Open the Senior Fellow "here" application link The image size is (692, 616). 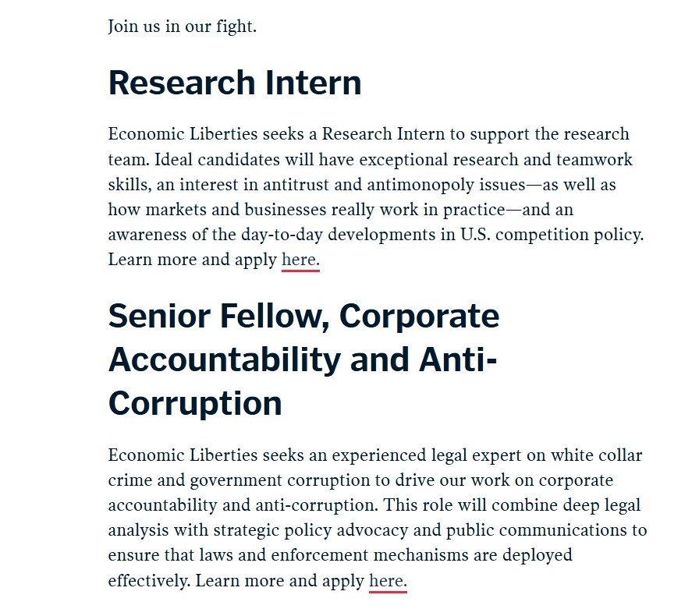387,581
